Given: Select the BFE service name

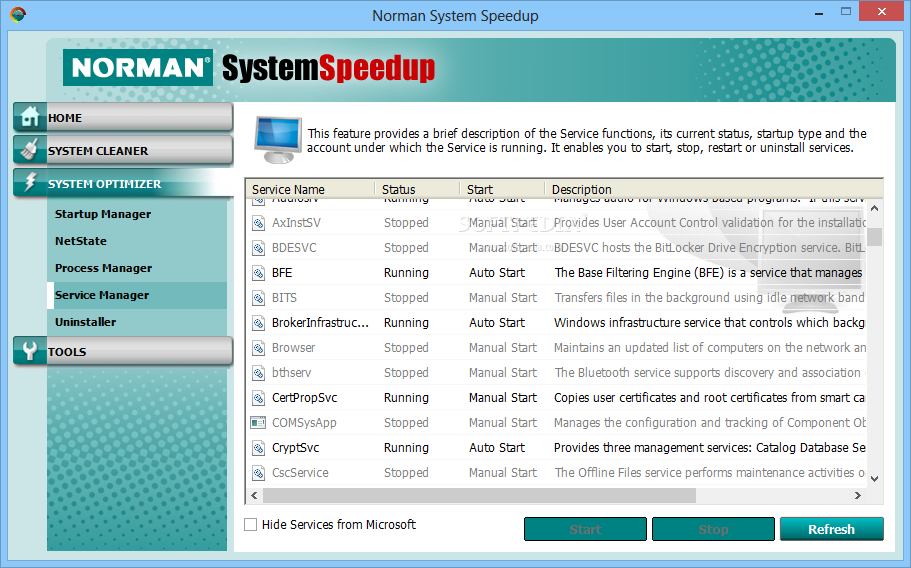Looking at the screenshot, I should 282,273.
